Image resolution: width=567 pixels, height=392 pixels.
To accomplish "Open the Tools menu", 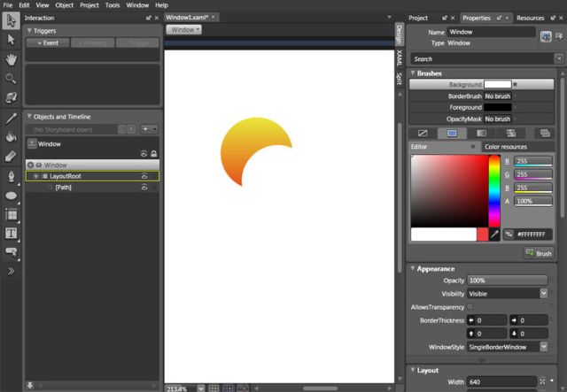I will coord(113,5).
